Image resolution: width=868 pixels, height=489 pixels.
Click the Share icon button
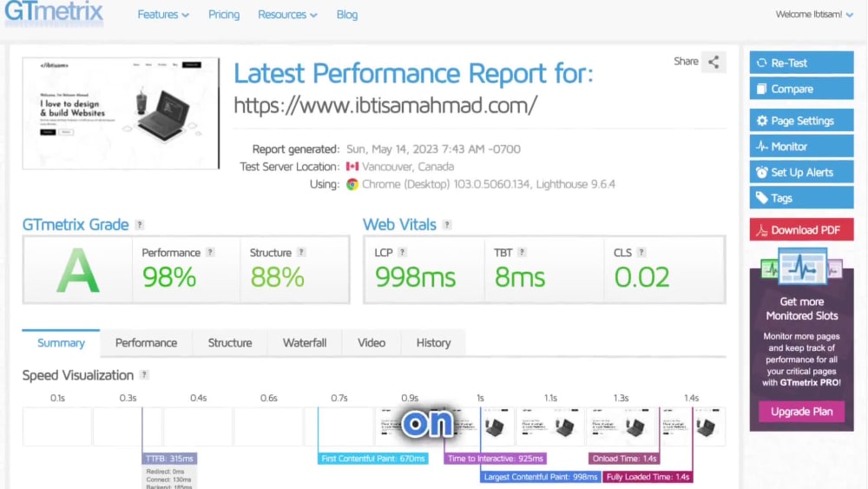(x=713, y=62)
